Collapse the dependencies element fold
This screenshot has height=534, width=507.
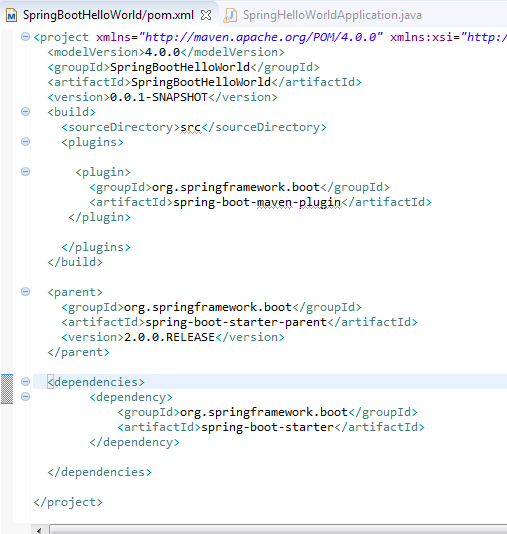click(26, 381)
